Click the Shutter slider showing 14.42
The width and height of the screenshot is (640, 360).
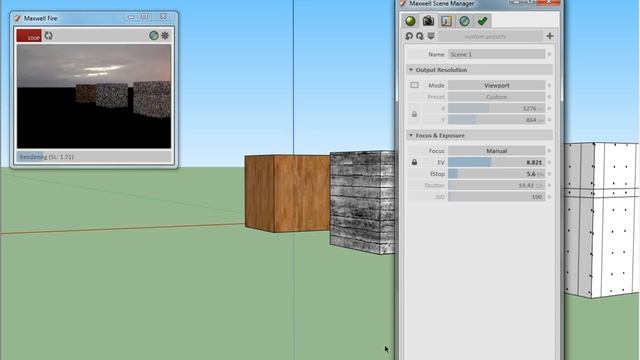(x=496, y=185)
